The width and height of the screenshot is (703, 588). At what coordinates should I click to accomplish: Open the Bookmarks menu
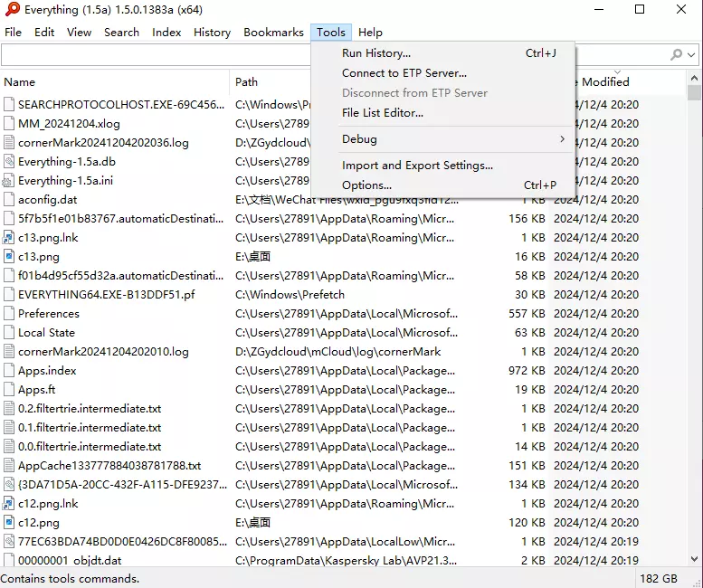[x=273, y=33]
